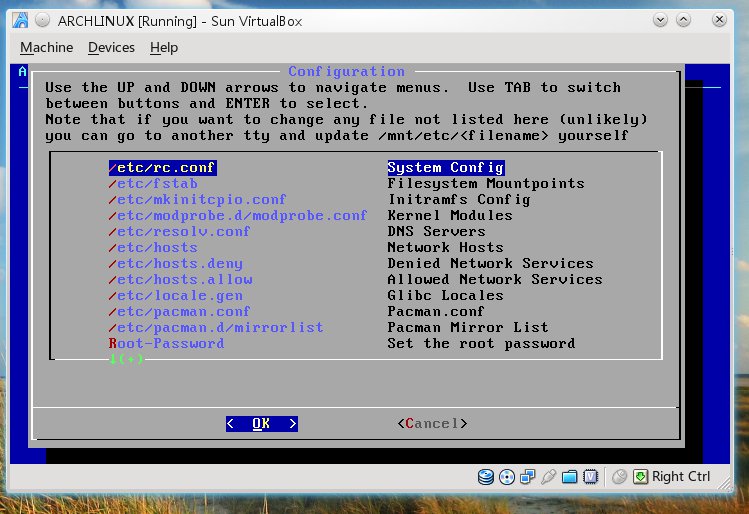Screen dimensions: 749x514
Task: Click the Configuration dialog title
Action: point(346,72)
